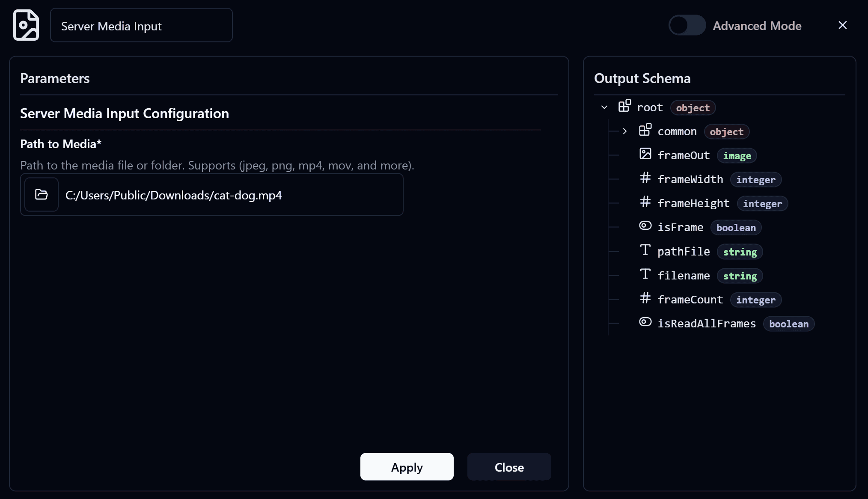Apply the configuration changes
The width and height of the screenshot is (868, 499).
(407, 467)
